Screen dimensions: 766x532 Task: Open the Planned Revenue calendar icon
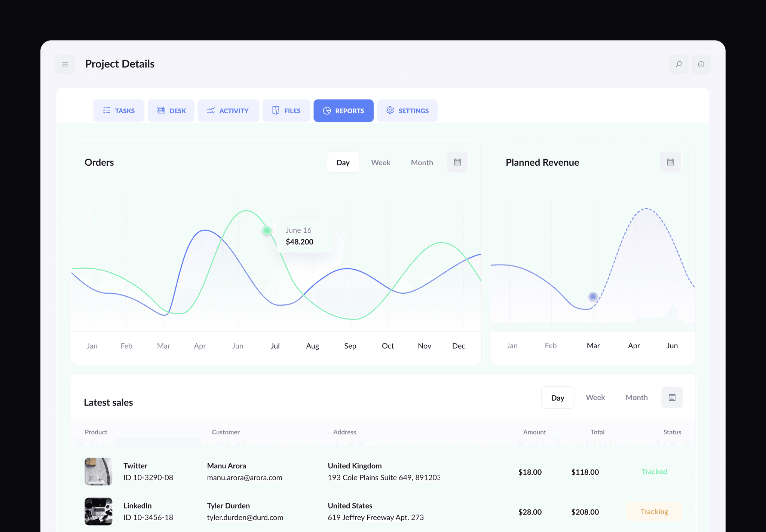coord(670,162)
